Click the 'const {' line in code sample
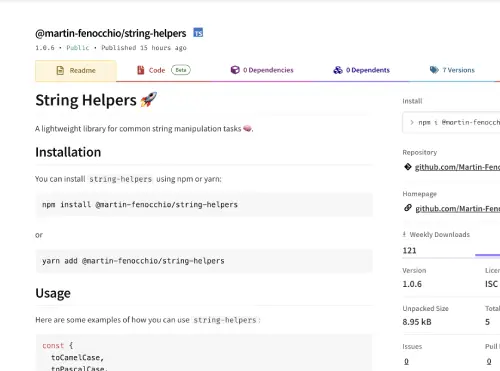This screenshot has height=371, width=500. coord(58,346)
